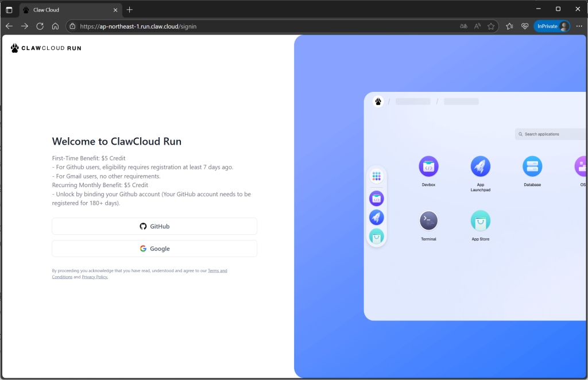Click the large Devbox icon above its label
The height and width of the screenshot is (380, 588).
(x=428, y=166)
